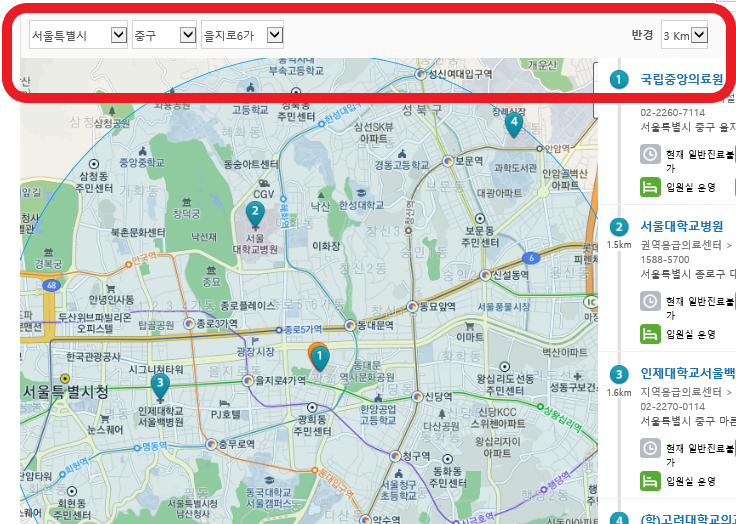Click PJ호텔 label on map
This screenshot has height=524, width=736.
pos(226,414)
